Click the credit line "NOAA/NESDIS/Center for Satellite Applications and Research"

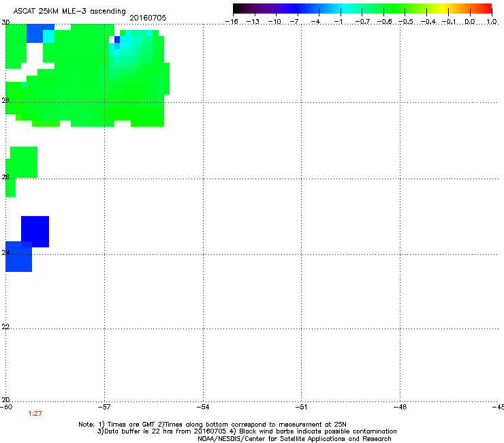tap(294, 439)
